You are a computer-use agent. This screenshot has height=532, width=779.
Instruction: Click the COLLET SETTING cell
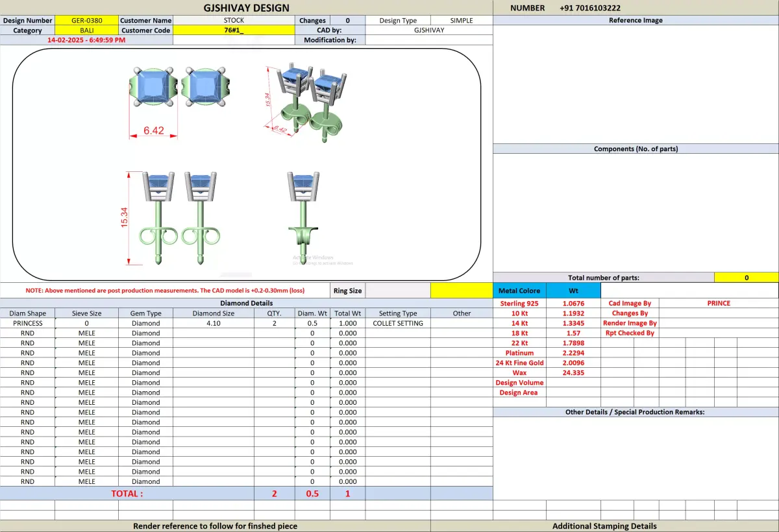(398, 323)
